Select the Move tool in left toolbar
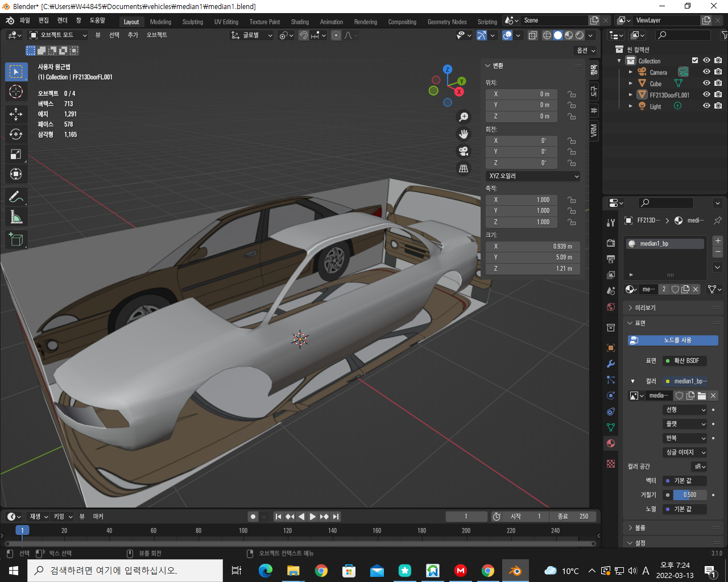Screen dimensions: 728x582 pyautogui.click(x=16, y=114)
